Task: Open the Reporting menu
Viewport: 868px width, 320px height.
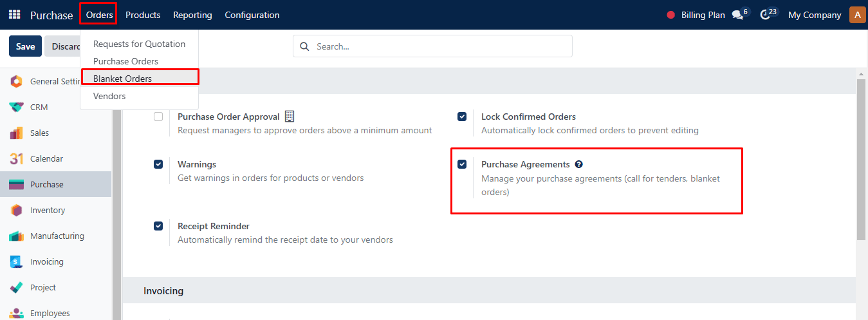Action: pyautogui.click(x=192, y=15)
